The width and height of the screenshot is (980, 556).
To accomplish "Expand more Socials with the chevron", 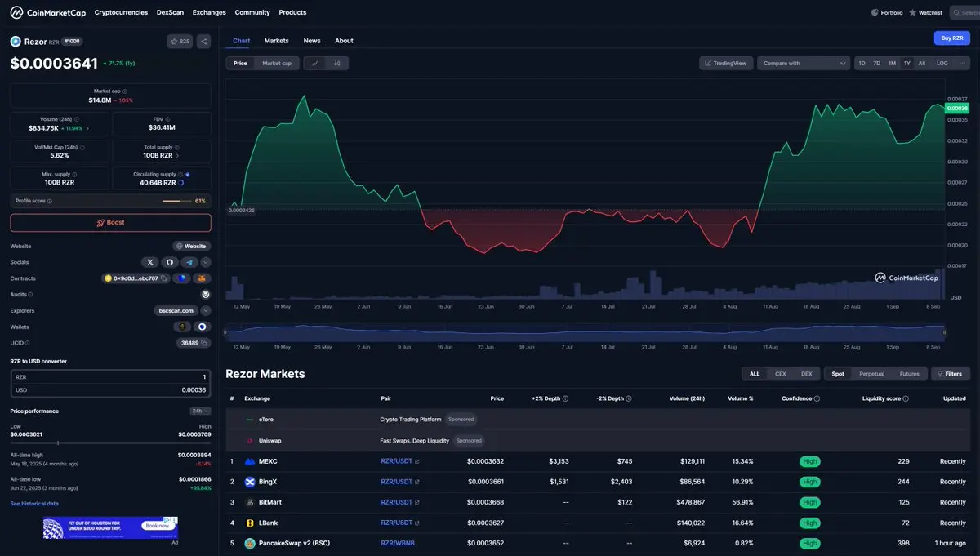I will click(206, 262).
